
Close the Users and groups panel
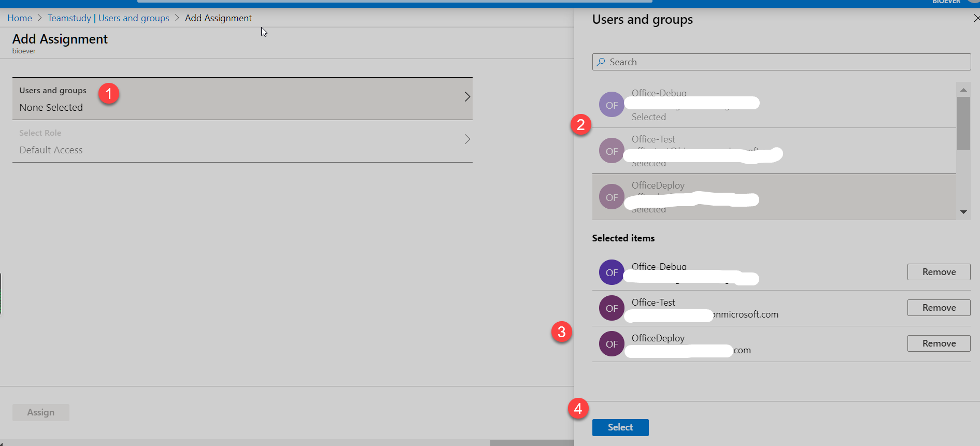976,19
